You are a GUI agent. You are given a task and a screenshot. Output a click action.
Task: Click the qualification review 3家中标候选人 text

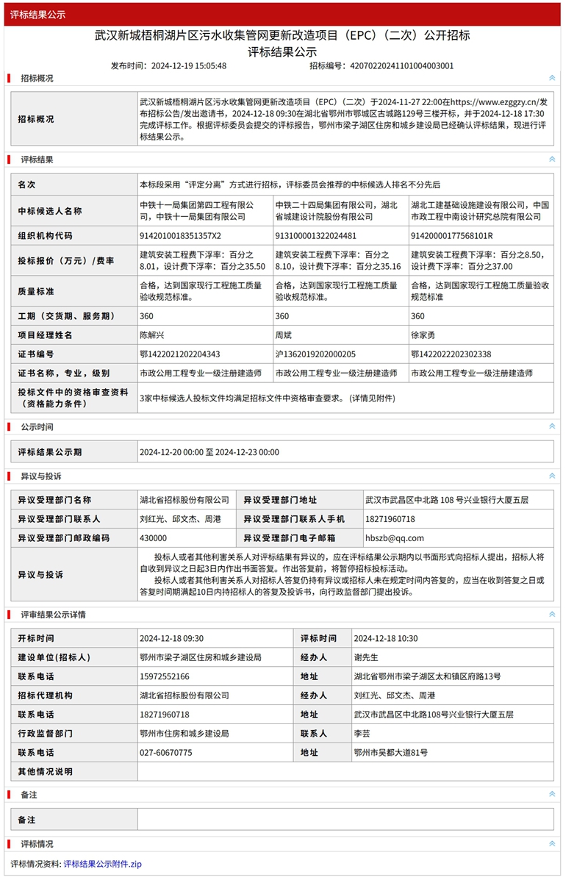pos(267,398)
